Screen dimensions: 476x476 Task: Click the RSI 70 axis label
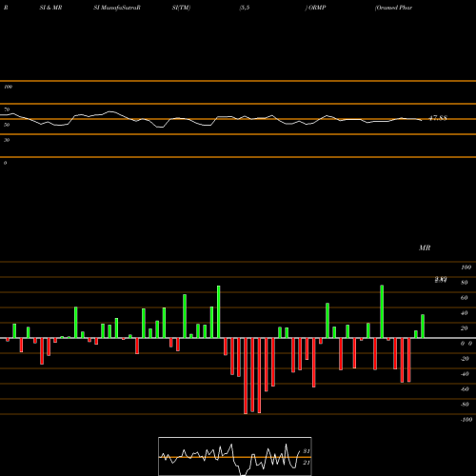[x=7, y=109]
